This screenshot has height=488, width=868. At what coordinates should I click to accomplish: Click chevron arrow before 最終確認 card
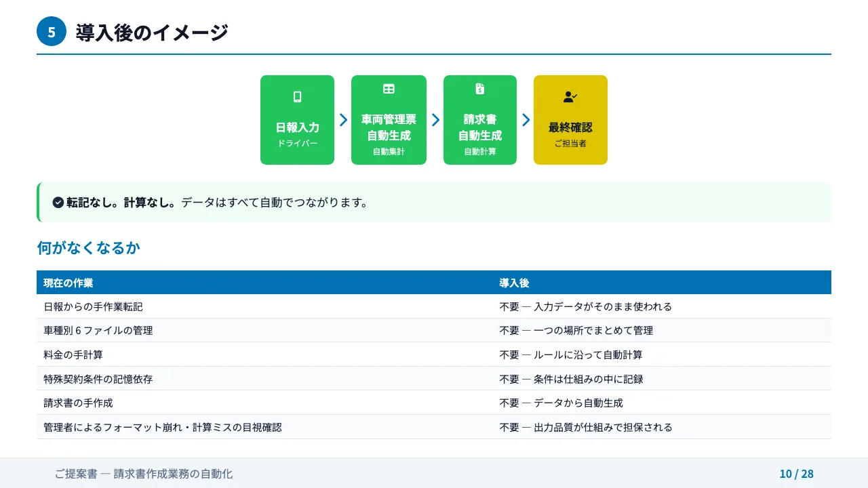click(x=526, y=120)
